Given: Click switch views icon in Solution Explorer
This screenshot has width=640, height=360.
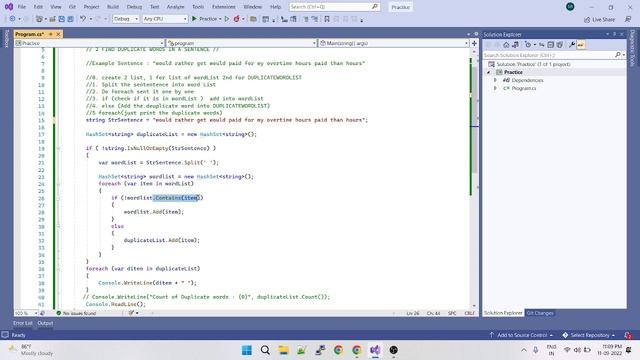Looking at the screenshot, I should [516, 45].
